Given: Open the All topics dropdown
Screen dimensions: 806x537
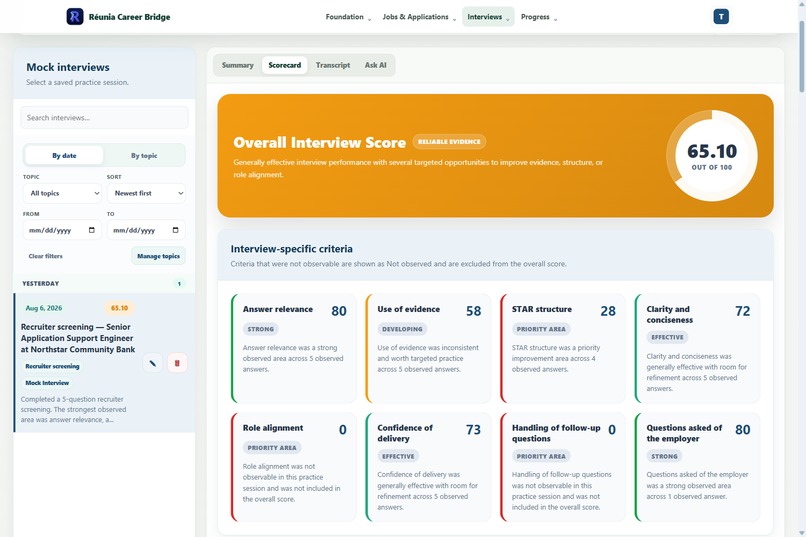Looking at the screenshot, I should 62,193.
